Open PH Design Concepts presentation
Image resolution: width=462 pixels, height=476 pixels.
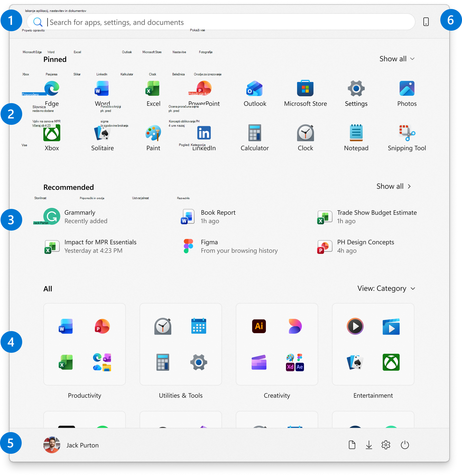point(356,246)
